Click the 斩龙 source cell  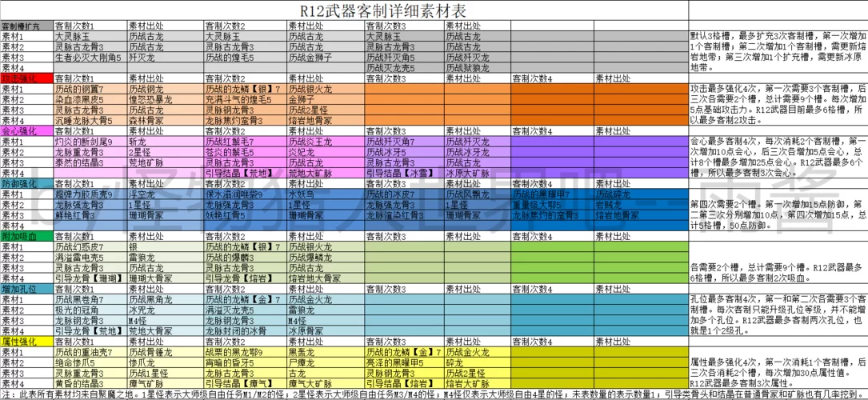165,142
